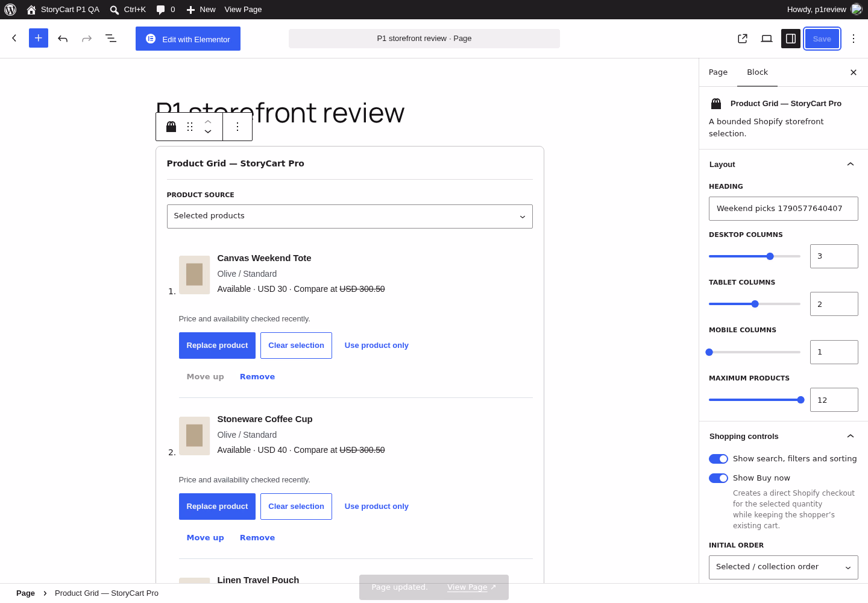The width and height of the screenshot is (868, 603).
Task: Adjust the Maximum Products slider
Action: click(x=755, y=400)
